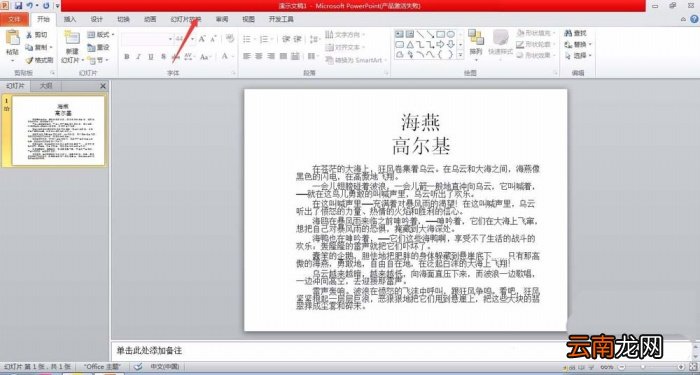Switch to the 视图 (View) tab
The image size is (700, 375).
(x=248, y=19)
